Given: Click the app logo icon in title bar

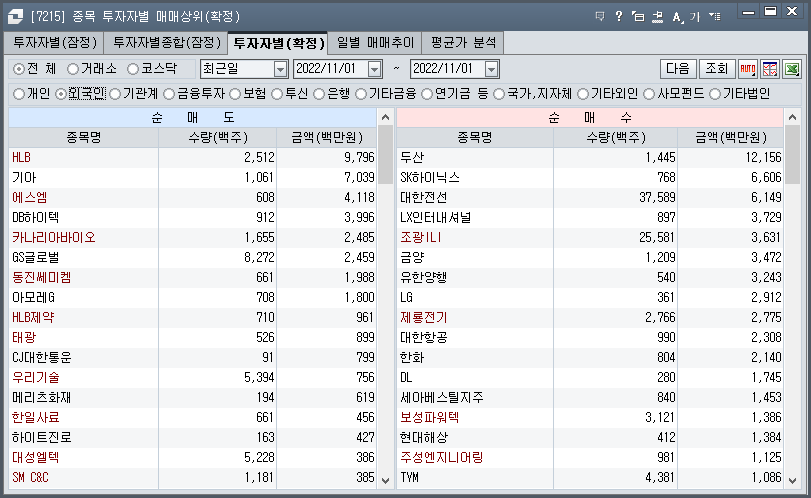Looking at the screenshot, I should (16, 17).
